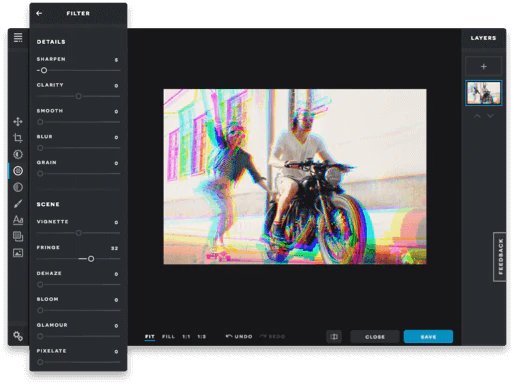The image size is (514, 384).
Task: Click the Fringe slider handle
Action: [x=91, y=259]
